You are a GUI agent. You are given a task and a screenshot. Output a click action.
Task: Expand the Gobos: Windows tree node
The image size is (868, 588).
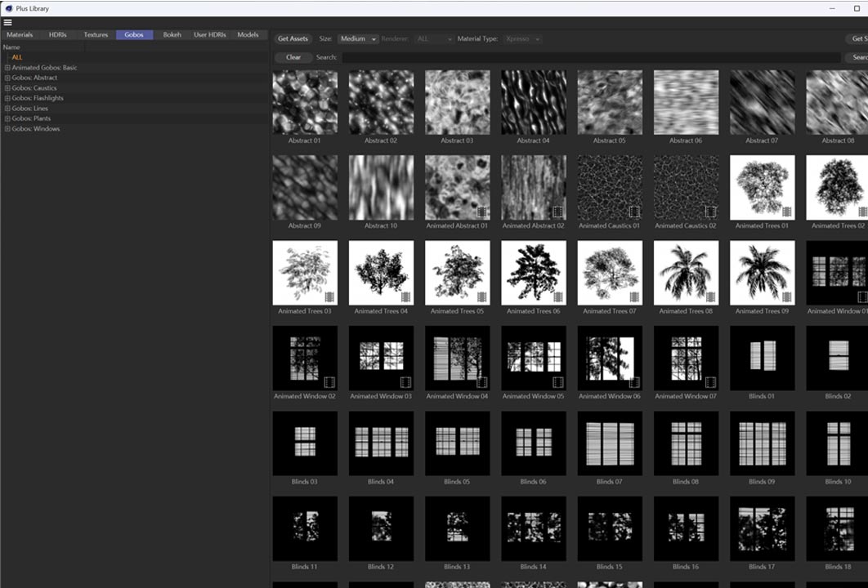7,129
